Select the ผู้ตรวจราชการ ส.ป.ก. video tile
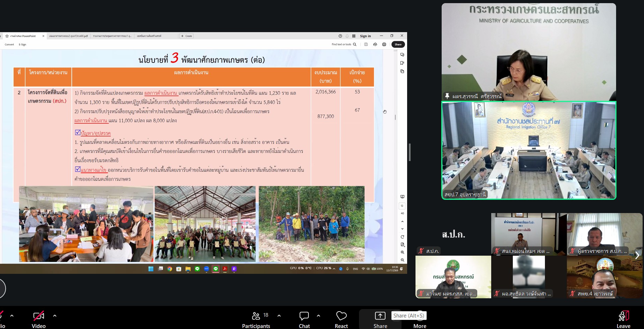The image size is (644, 329). 605,234
